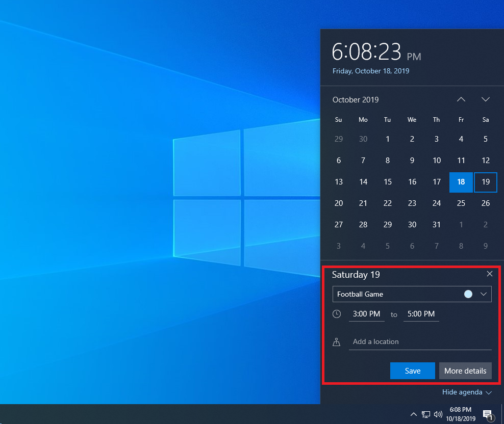
Task: Click the 5:00 PM end time field
Action: [421, 314]
